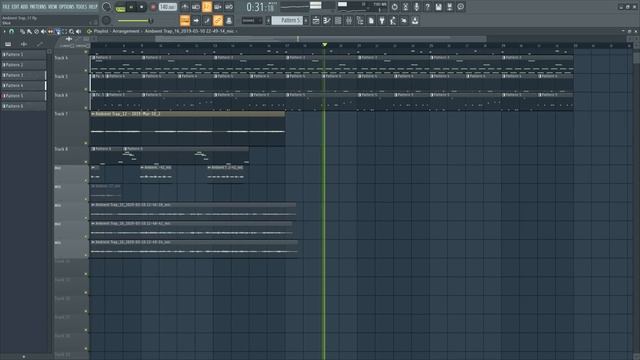Click the stop transport button
This screenshot has height=360, width=640.
click(142, 7)
